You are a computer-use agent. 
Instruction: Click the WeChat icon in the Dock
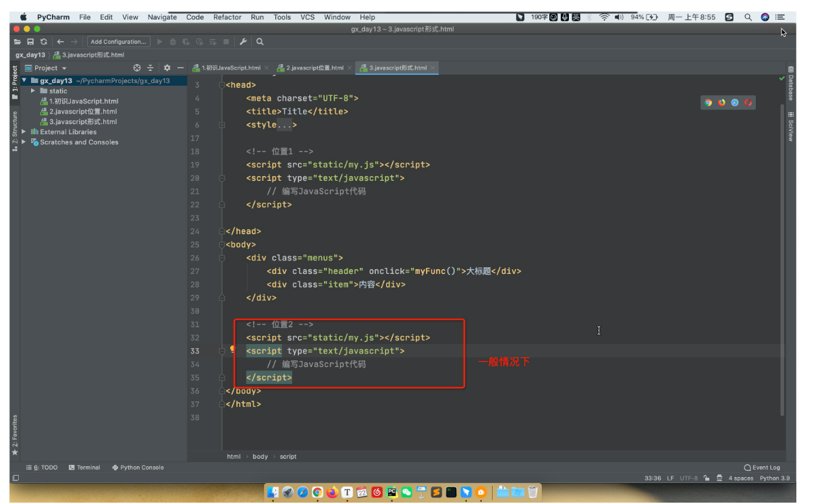(407, 493)
